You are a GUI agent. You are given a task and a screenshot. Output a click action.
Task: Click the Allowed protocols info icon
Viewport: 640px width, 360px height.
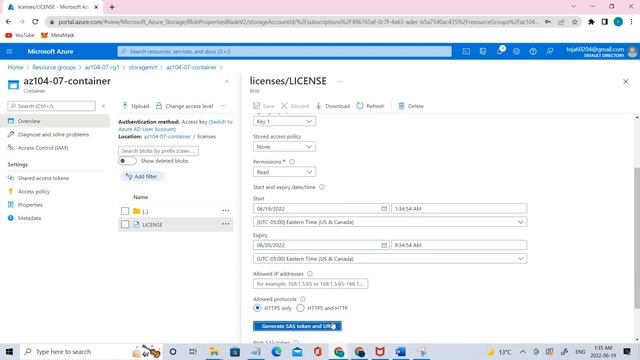click(303, 299)
